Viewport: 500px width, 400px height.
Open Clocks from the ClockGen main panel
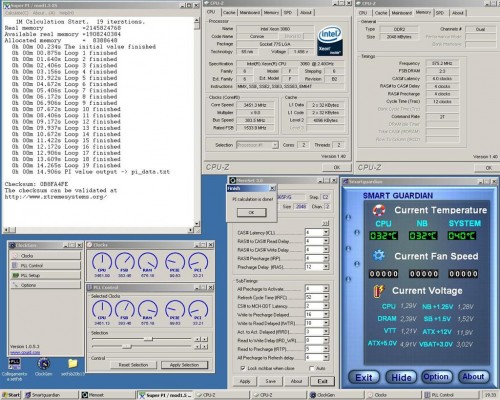[46, 256]
